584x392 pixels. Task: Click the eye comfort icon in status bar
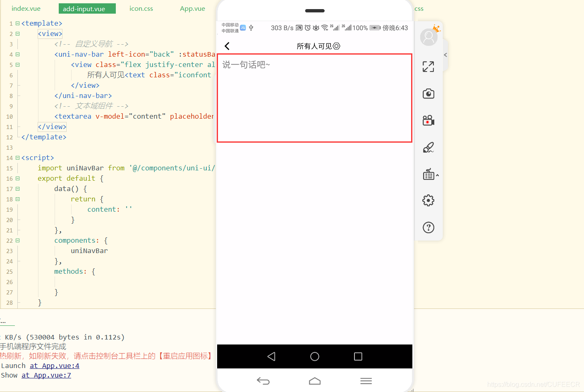(316, 28)
